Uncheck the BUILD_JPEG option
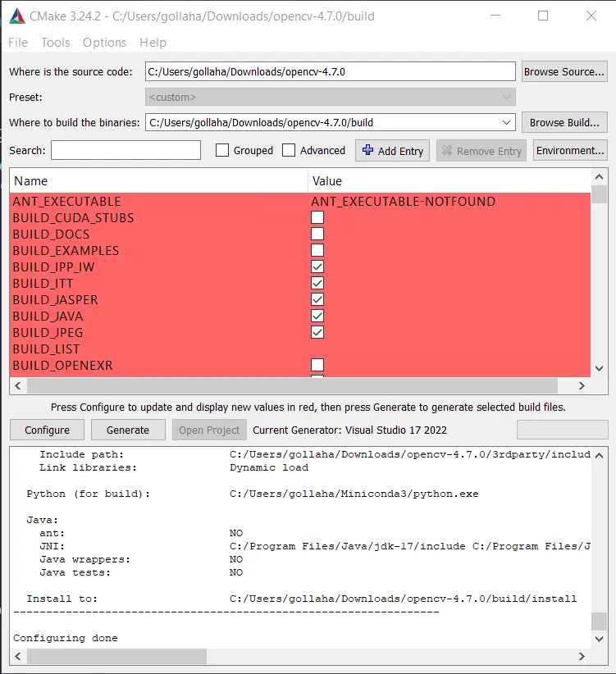The image size is (616, 674). coord(317,332)
